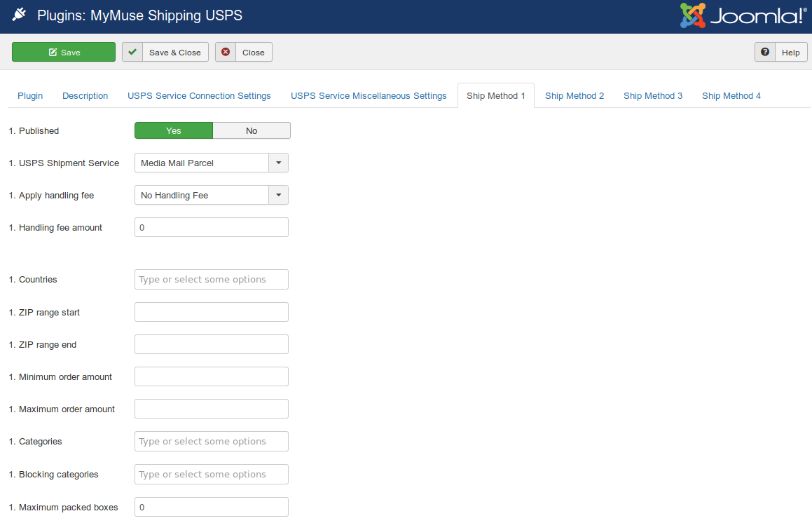This screenshot has height=523, width=812.
Task: Expand the Apply handling fee dropdown
Action: tap(278, 195)
